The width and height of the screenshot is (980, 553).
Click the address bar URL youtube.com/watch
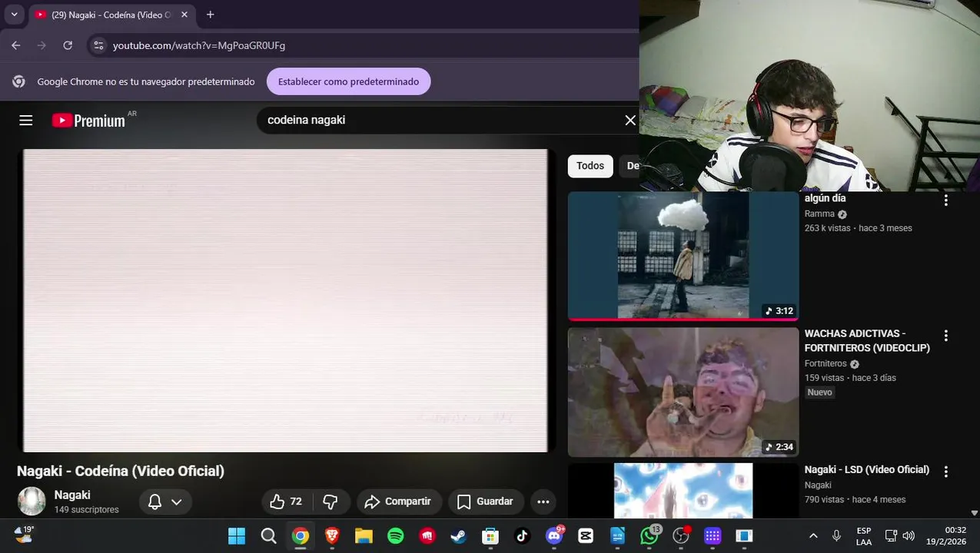click(x=199, y=45)
